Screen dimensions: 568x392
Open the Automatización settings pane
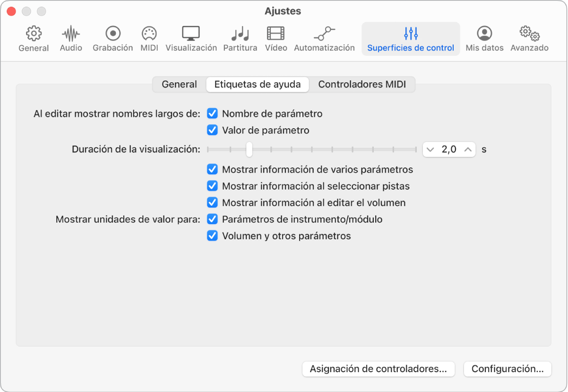[x=324, y=39]
